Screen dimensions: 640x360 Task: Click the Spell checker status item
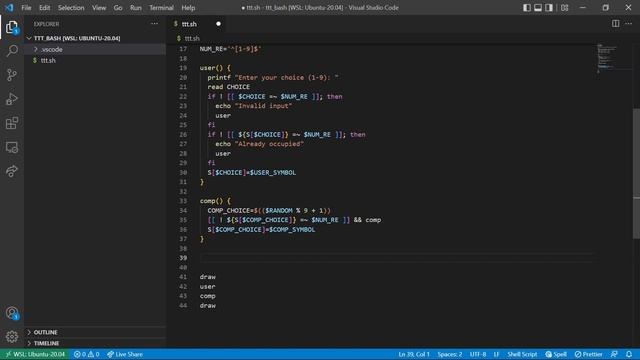[x=556, y=354]
